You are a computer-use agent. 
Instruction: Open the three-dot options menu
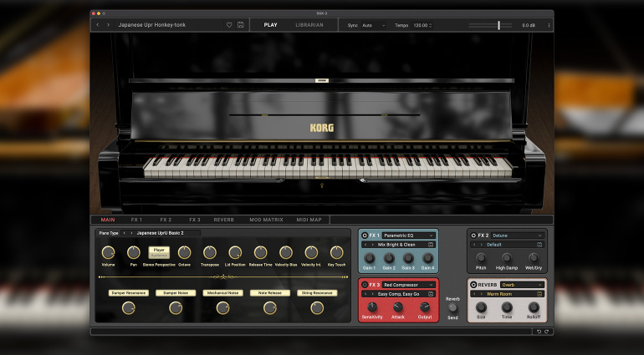(x=549, y=25)
